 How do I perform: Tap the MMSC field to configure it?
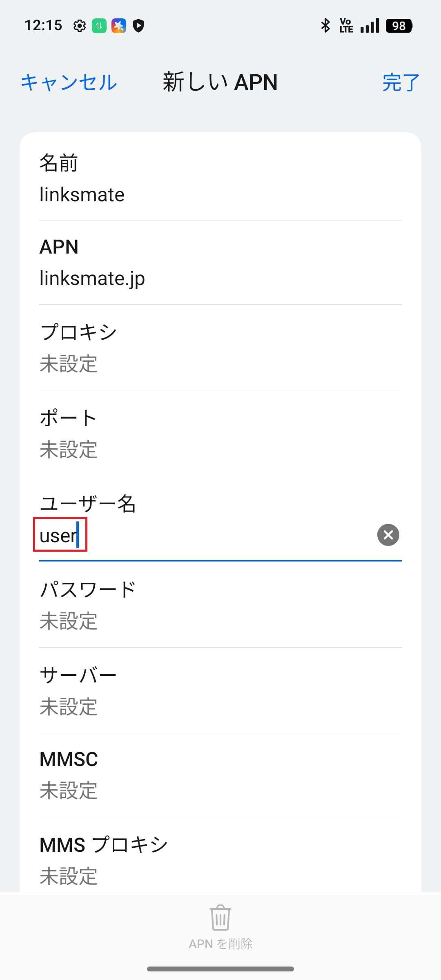tap(220, 776)
